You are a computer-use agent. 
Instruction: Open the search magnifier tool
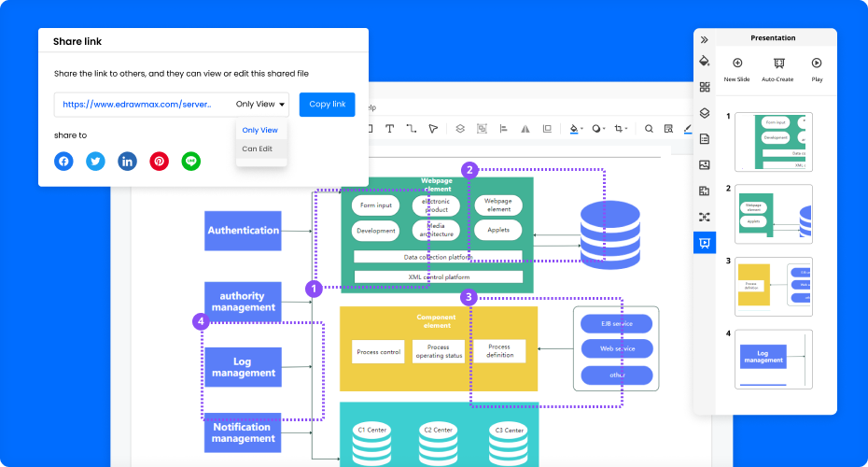tap(649, 129)
